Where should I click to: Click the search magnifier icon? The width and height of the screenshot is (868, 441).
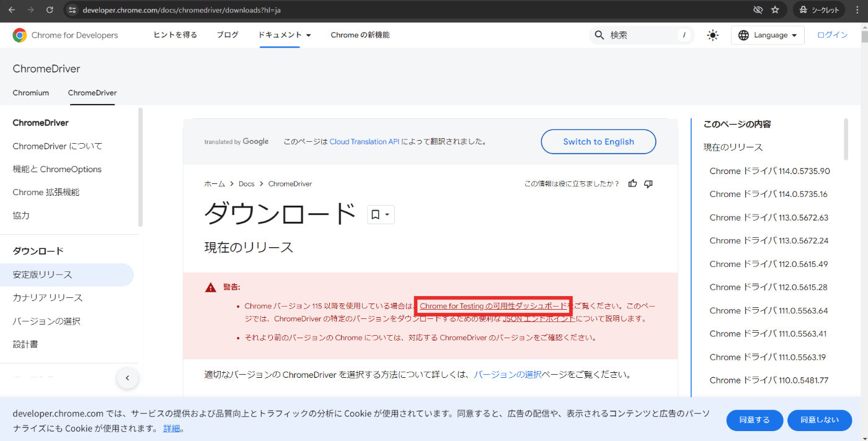pos(600,35)
